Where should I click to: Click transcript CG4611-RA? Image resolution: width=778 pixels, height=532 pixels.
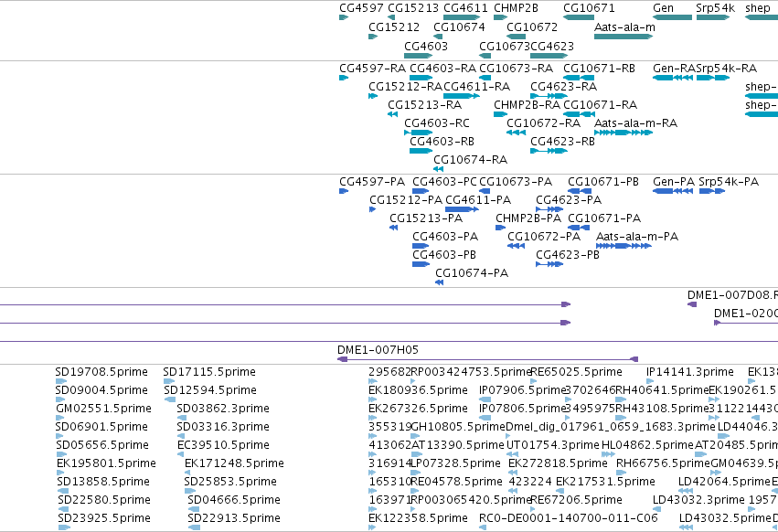point(477,86)
